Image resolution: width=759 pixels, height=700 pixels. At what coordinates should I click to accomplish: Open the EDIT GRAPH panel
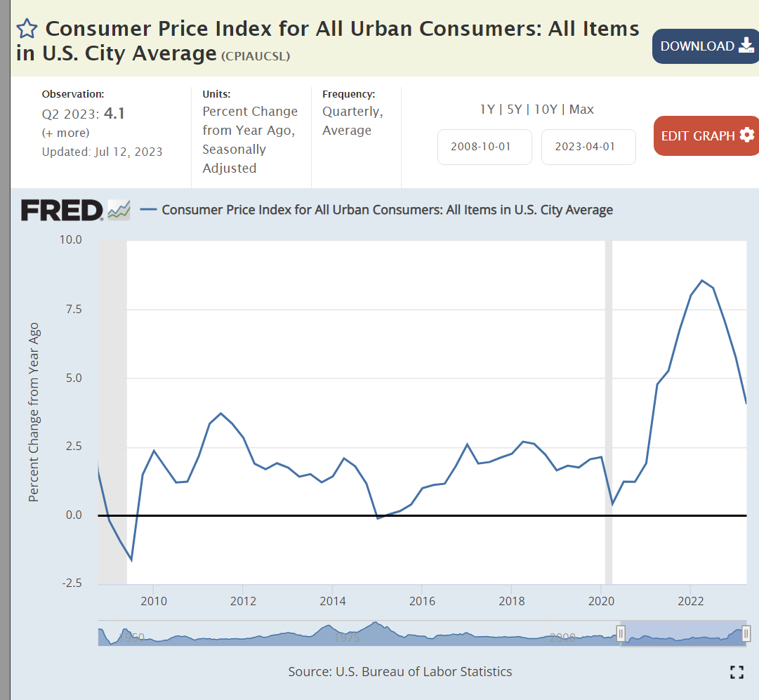tap(706, 136)
